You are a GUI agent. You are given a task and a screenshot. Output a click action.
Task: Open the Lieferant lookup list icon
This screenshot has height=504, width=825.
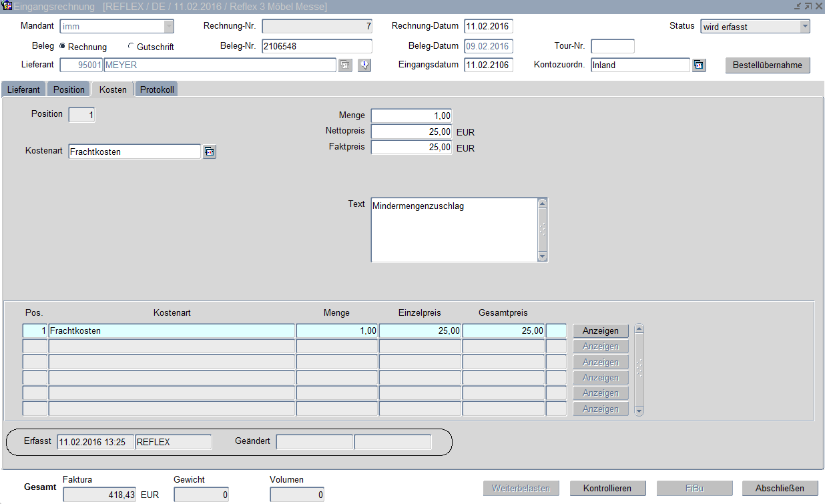pyautogui.click(x=345, y=65)
